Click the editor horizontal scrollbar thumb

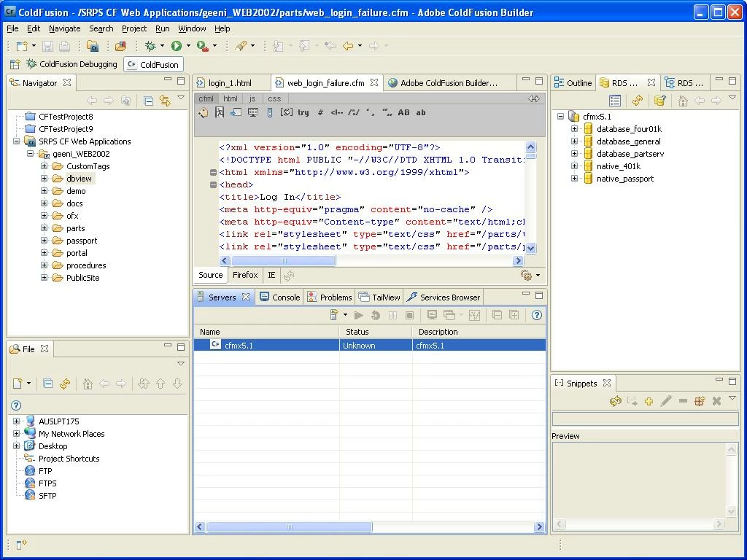[x=284, y=261]
